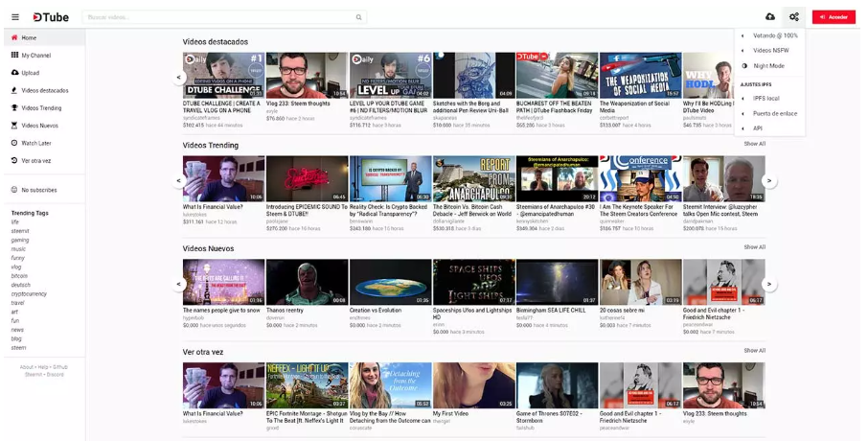Screen dimensions: 868x441
Task: Open Watch Later from the sidebar
Action: point(35,143)
